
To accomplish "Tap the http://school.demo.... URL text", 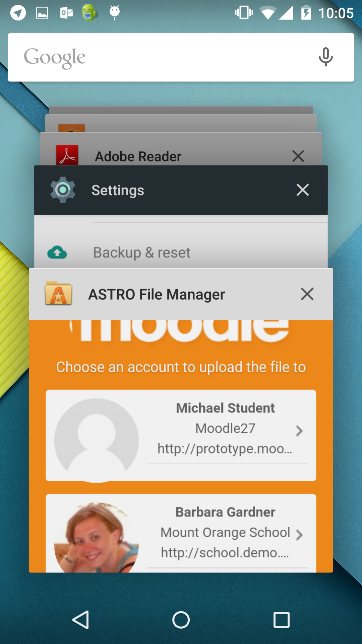I will 225,552.
